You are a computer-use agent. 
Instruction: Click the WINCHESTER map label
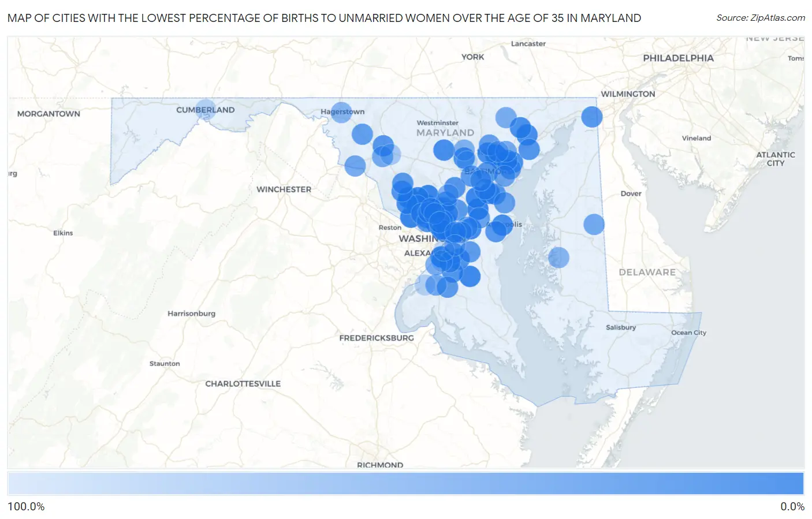click(x=284, y=189)
